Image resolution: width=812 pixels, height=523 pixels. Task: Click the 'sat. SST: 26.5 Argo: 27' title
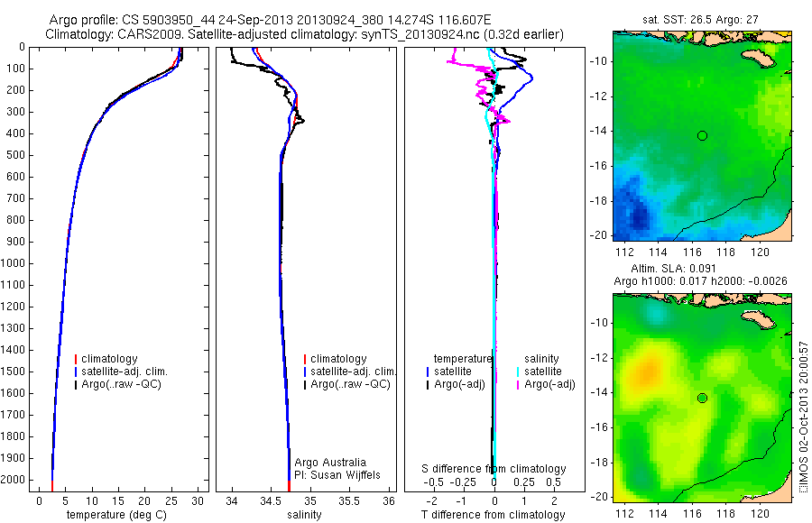(700, 20)
